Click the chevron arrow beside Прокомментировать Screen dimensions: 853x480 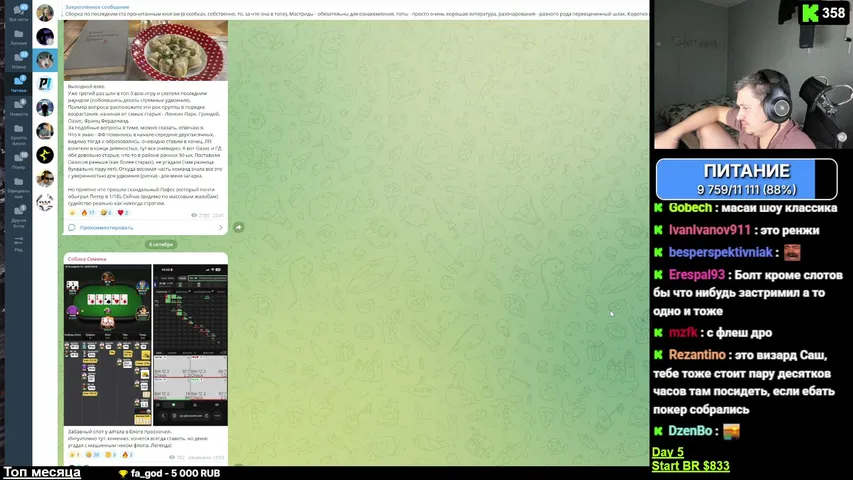pos(220,227)
